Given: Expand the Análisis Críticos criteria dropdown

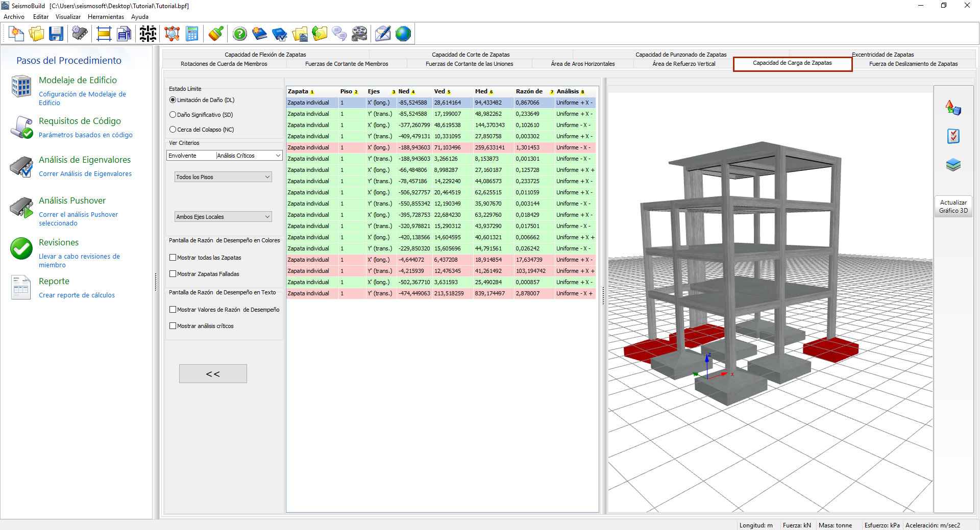Looking at the screenshot, I should pos(249,156).
